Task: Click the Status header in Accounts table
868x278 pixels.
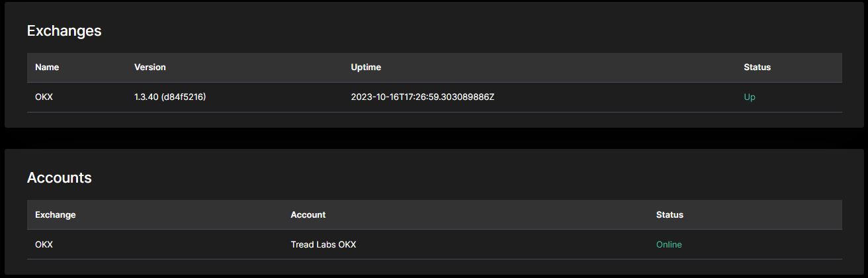Action: click(x=670, y=214)
